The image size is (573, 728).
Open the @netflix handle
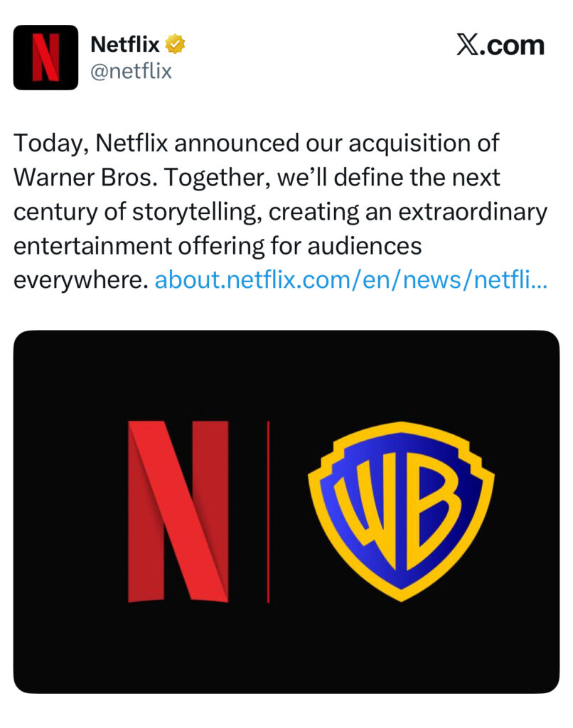point(132,71)
